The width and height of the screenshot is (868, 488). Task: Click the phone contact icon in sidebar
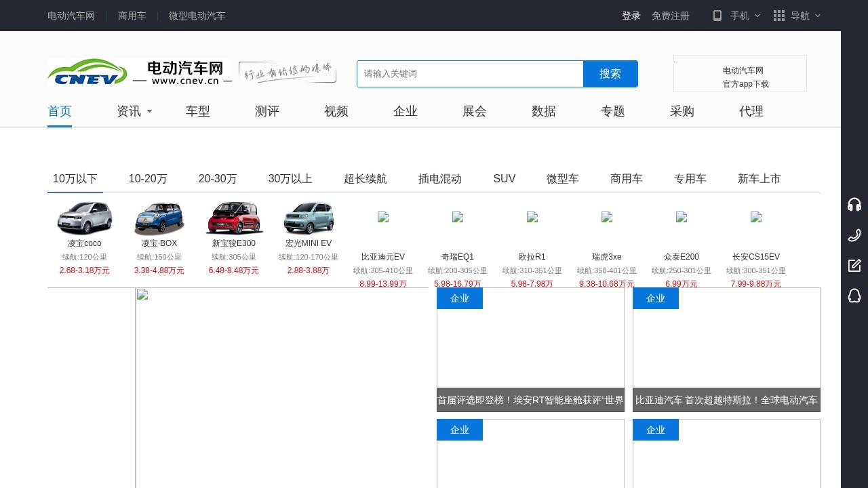click(854, 235)
